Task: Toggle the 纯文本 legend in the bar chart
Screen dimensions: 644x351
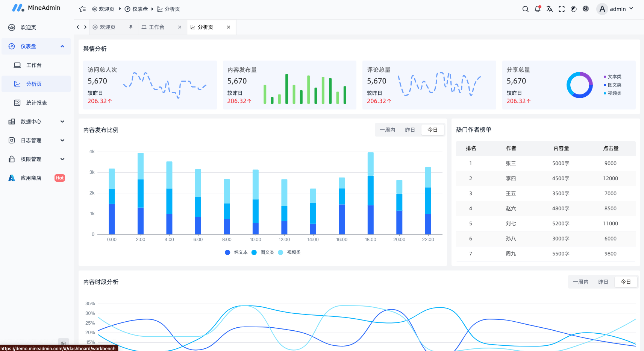Action: (236, 252)
